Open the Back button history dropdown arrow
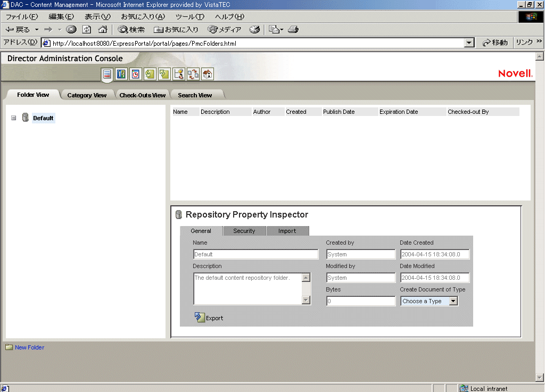This screenshot has width=545, height=392. point(37,29)
